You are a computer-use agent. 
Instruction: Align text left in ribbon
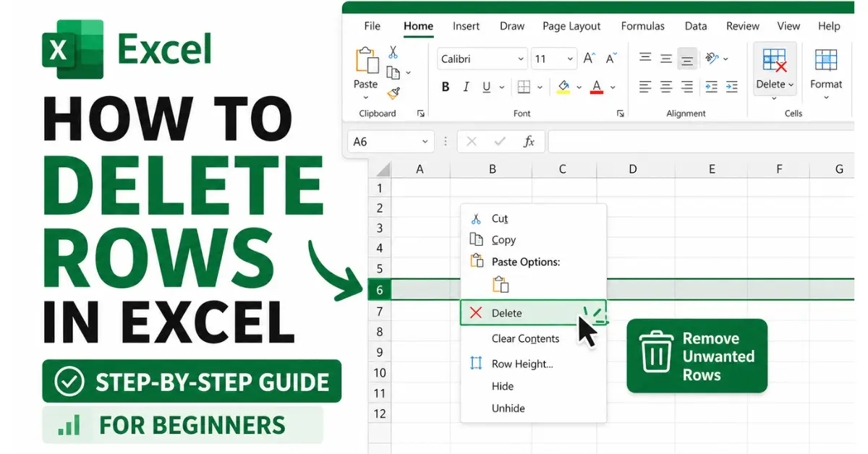(x=645, y=87)
